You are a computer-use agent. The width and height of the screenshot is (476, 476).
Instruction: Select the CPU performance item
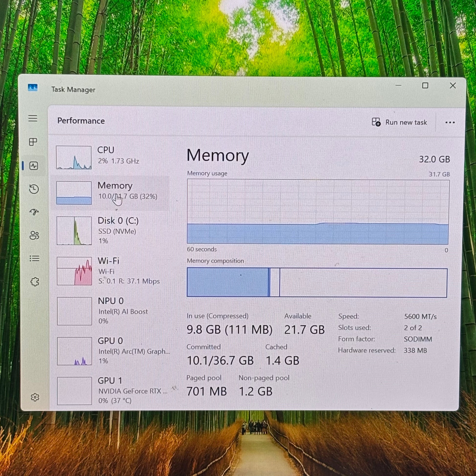[111, 157]
